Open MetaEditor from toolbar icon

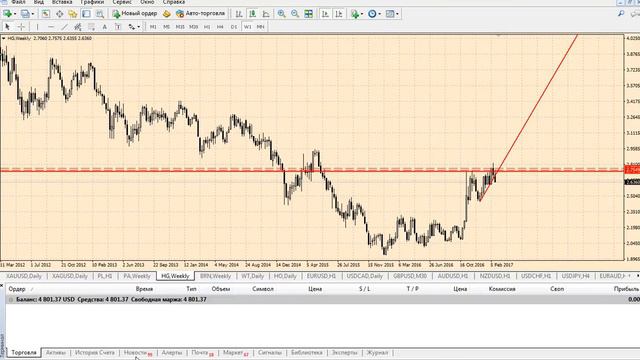pos(167,14)
